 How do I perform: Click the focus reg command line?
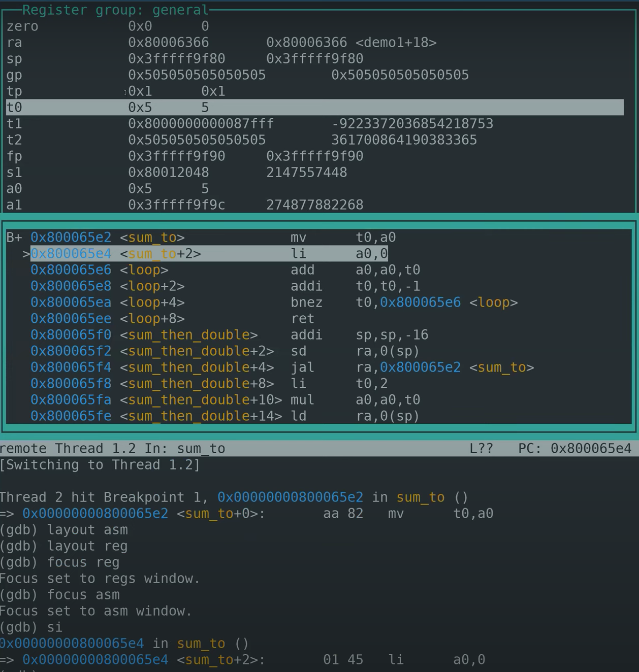[x=59, y=562]
